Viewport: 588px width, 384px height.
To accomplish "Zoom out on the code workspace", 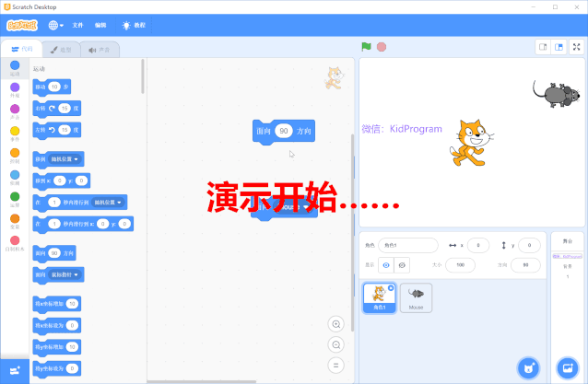I will click(x=336, y=344).
